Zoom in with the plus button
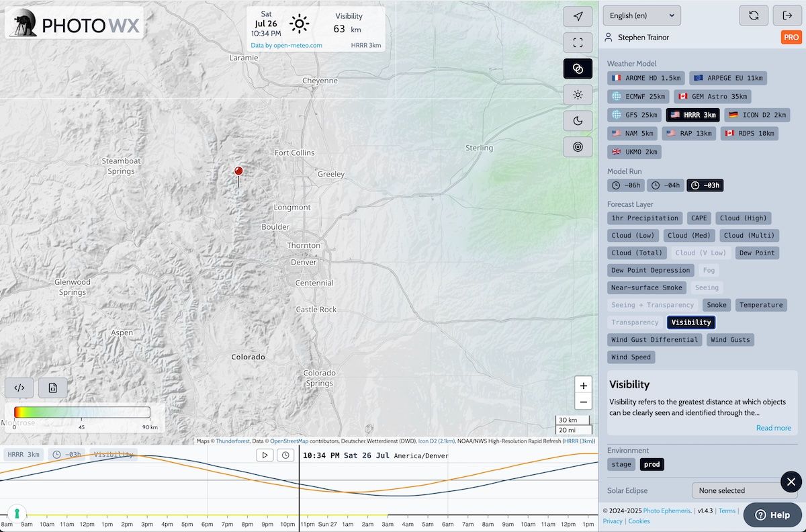This screenshot has height=532, width=806. [x=583, y=386]
